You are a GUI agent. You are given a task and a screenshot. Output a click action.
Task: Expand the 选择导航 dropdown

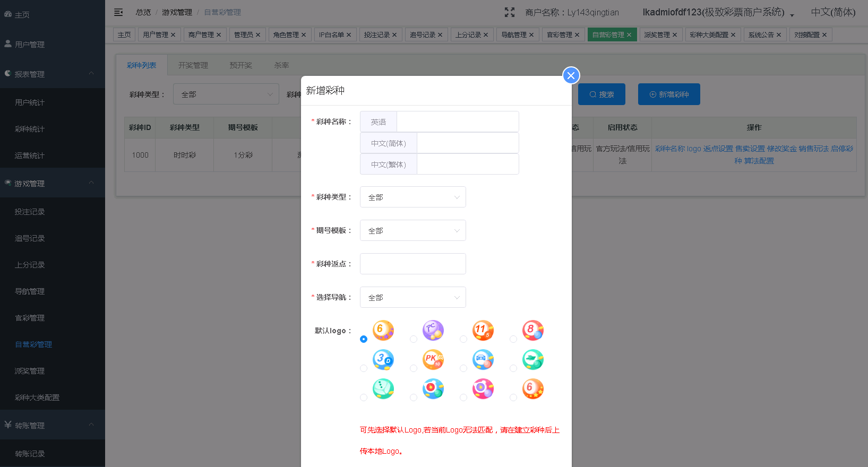pos(412,297)
